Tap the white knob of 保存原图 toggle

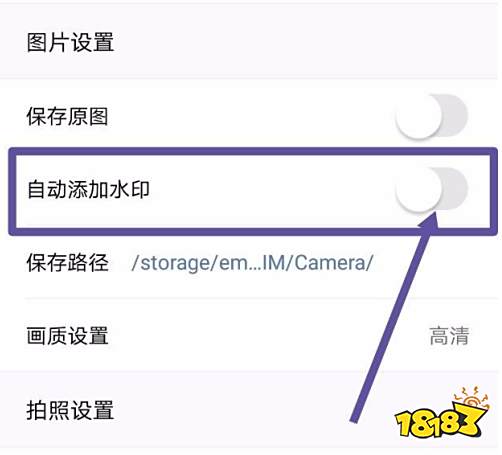click(419, 116)
